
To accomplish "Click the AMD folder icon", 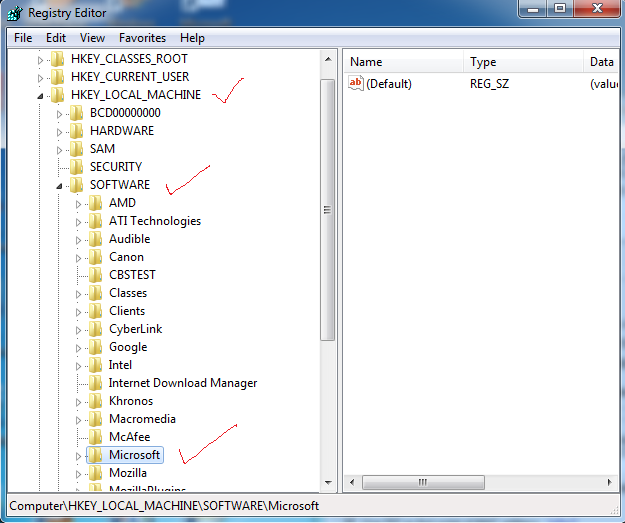I will click(95, 203).
